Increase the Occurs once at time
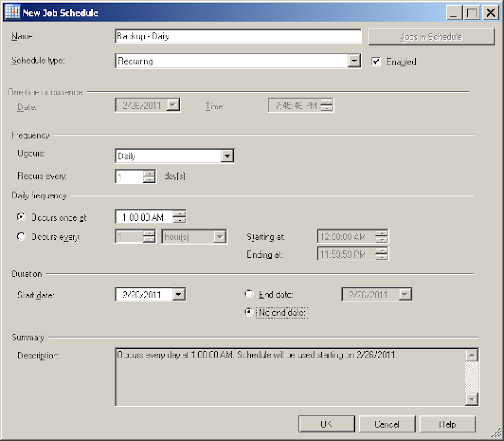 click(x=180, y=213)
